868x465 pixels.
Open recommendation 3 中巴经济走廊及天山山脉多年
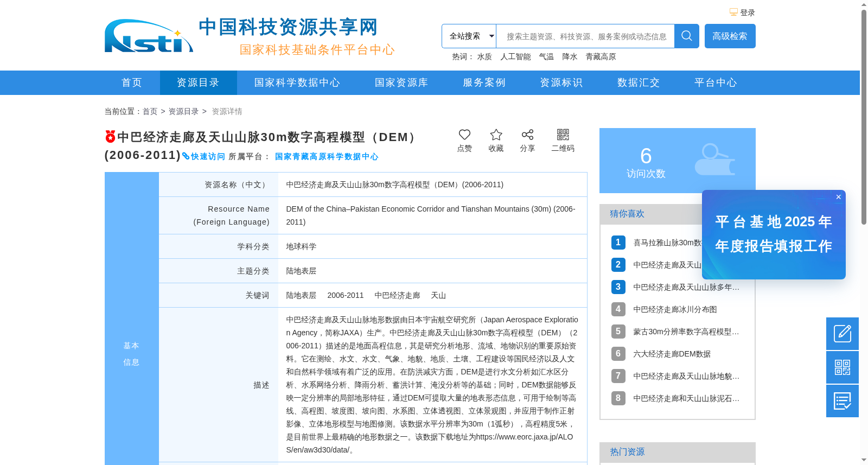pos(686,287)
